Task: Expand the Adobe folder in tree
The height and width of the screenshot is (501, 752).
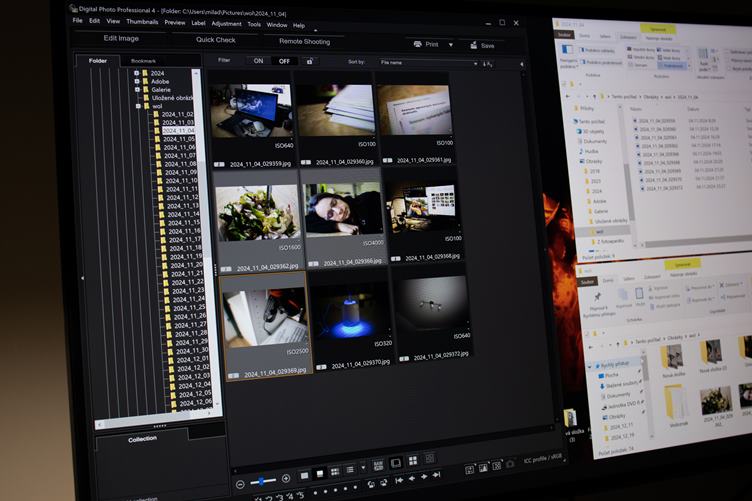Action: tap(137, 81)
